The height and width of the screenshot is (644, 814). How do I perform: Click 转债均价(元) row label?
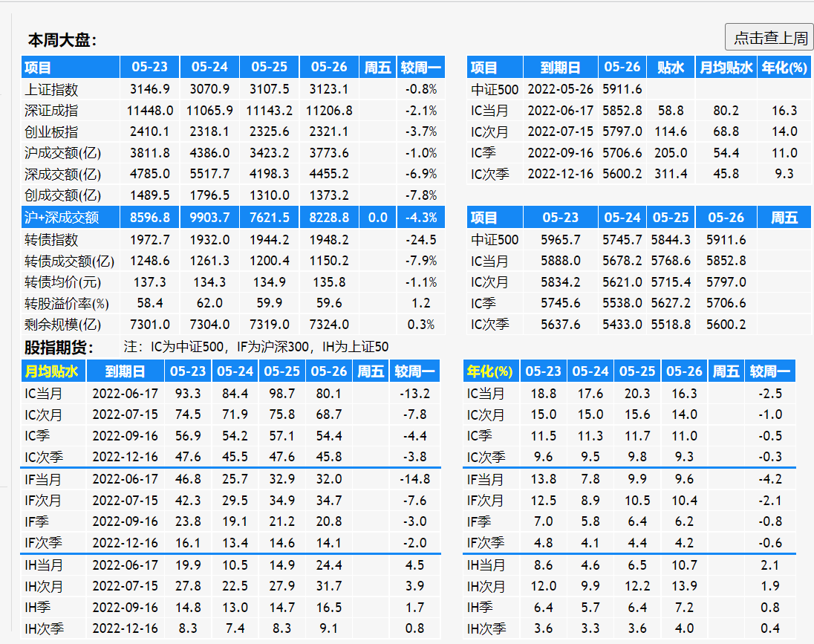click(x=63, y=282)
